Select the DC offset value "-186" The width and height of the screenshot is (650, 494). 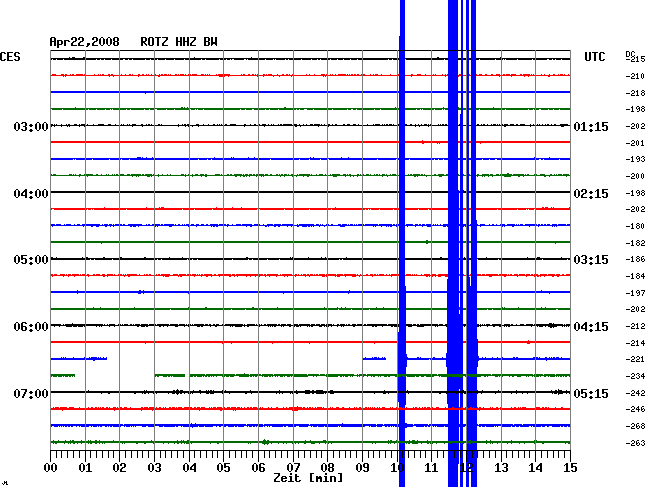click(635, 259)
